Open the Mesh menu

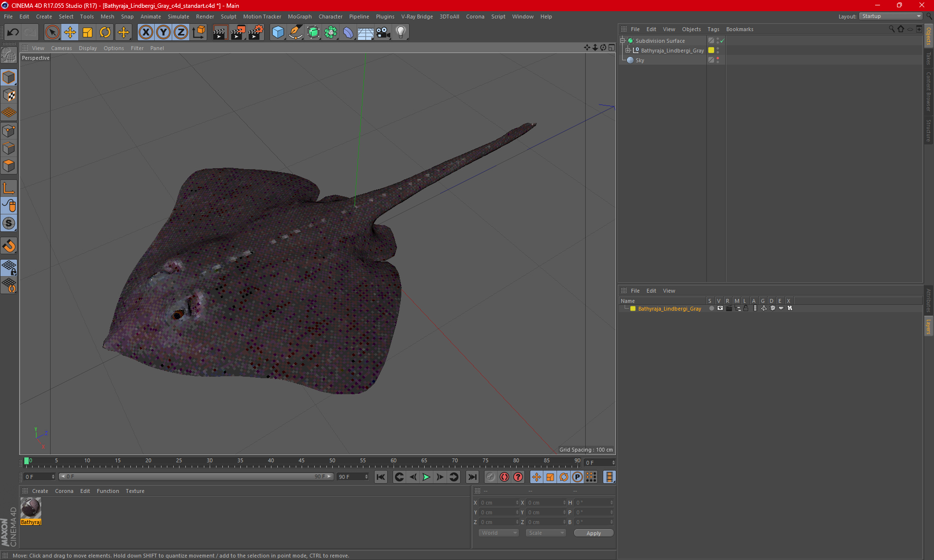pyautogui.click(x=107, y=17)
